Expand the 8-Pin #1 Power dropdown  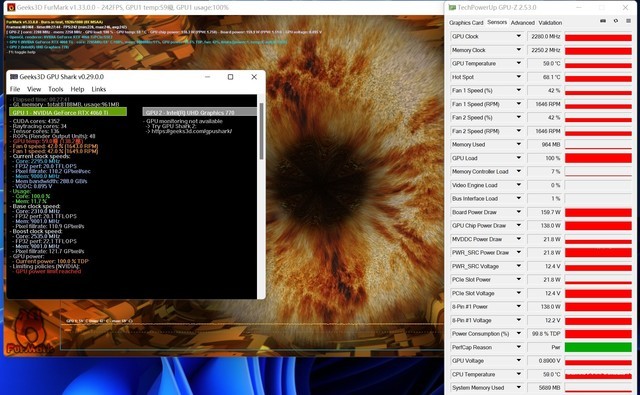[x=518, y=306]
